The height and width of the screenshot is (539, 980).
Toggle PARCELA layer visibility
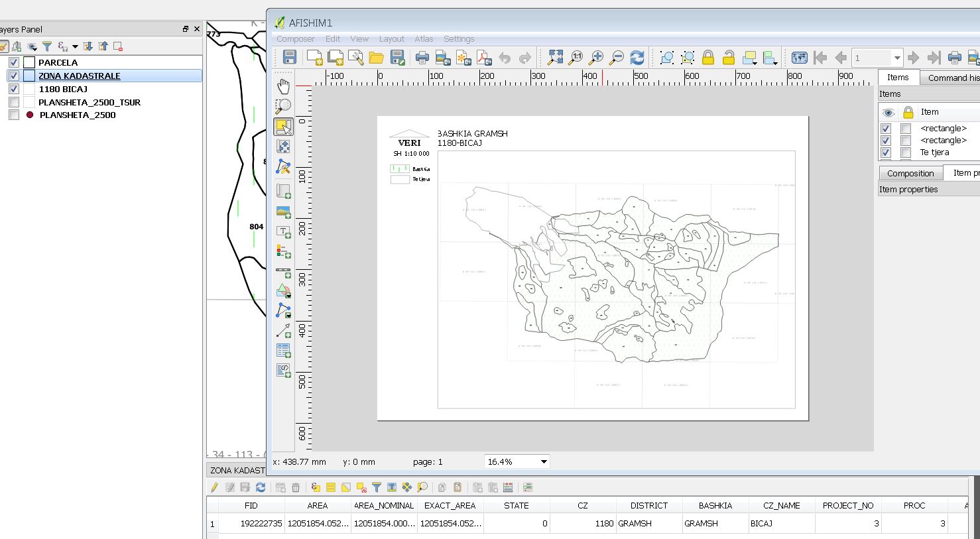coord(14,62)
